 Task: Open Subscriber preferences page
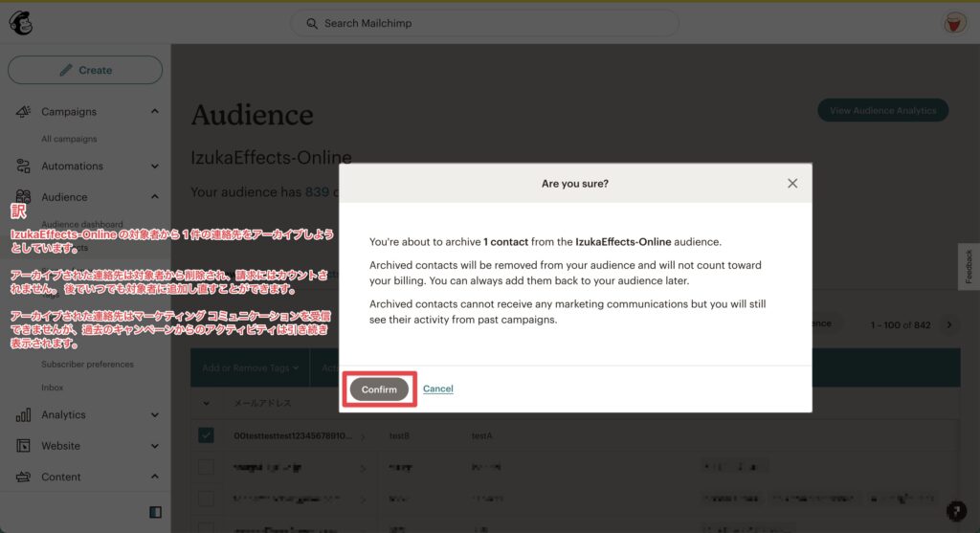87,365
